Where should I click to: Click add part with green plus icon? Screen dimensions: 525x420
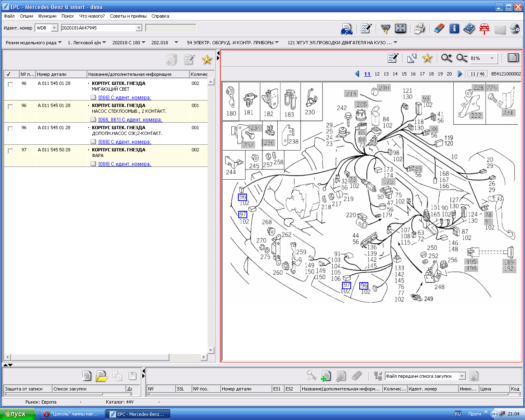point(326,376)
